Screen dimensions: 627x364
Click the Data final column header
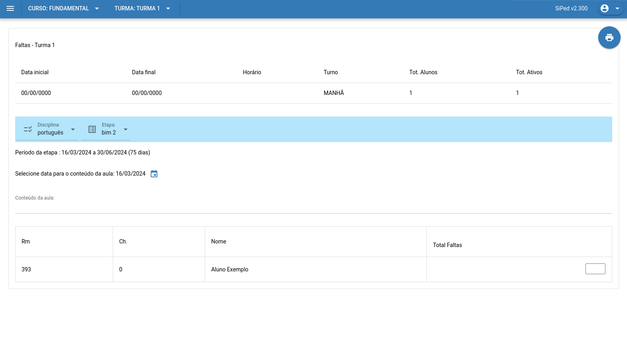pyautogui.click(x=143, y=72)
